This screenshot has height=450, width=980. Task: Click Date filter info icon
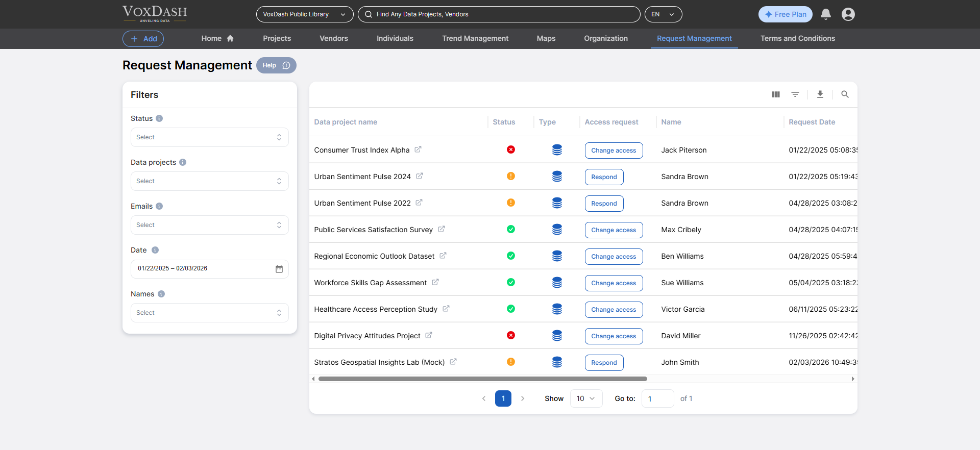tap(155, 250)
